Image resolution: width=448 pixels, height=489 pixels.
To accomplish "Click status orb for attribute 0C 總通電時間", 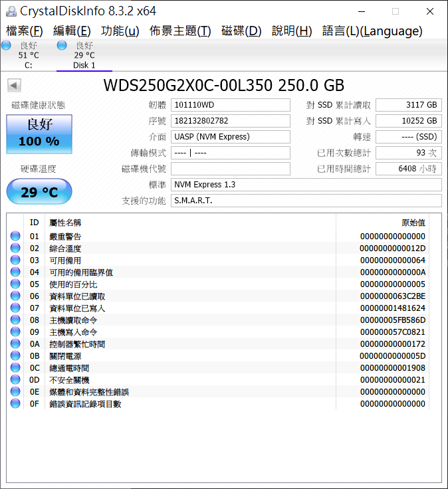I will coord(15,367).
